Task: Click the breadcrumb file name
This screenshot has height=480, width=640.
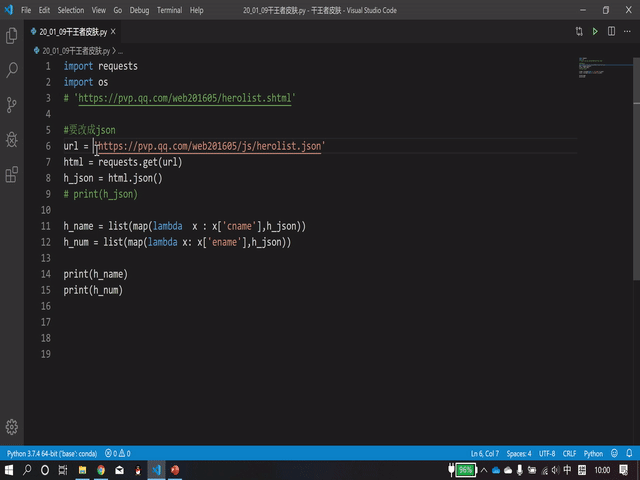Action: click(x=76, y=51)
